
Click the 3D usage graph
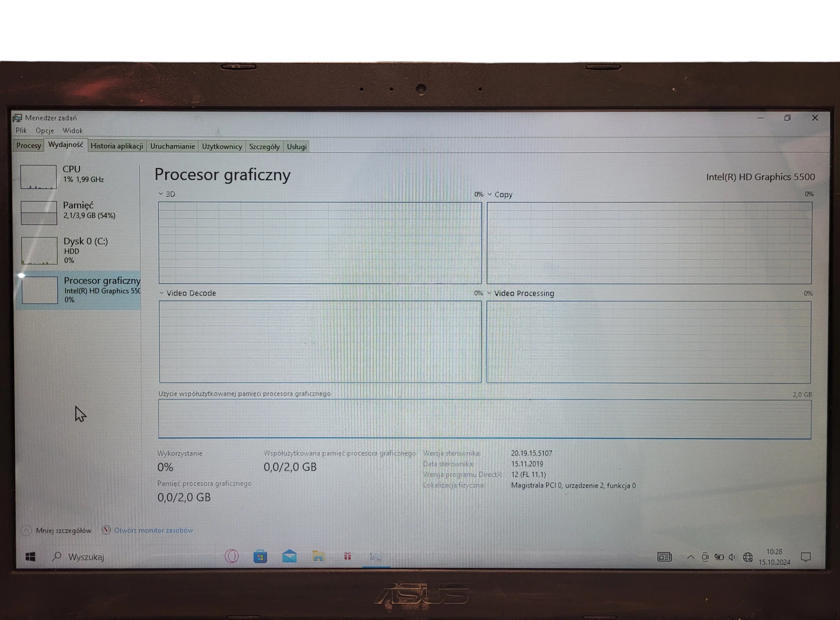320,243
